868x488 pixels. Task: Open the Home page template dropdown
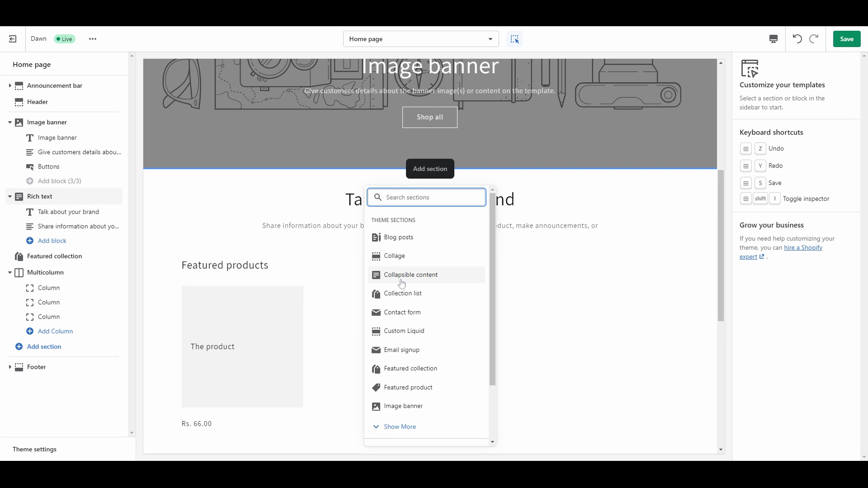pyautogui.click(x=421, y=39)
